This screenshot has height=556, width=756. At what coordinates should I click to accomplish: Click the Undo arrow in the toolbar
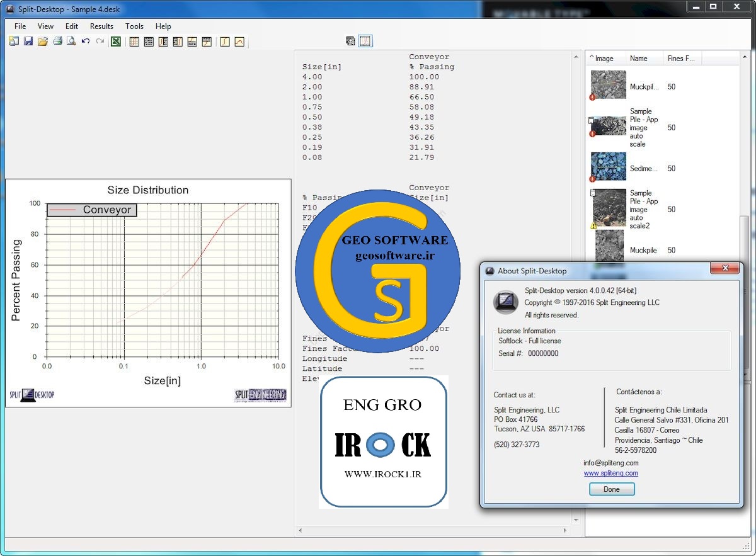(86, 42)
